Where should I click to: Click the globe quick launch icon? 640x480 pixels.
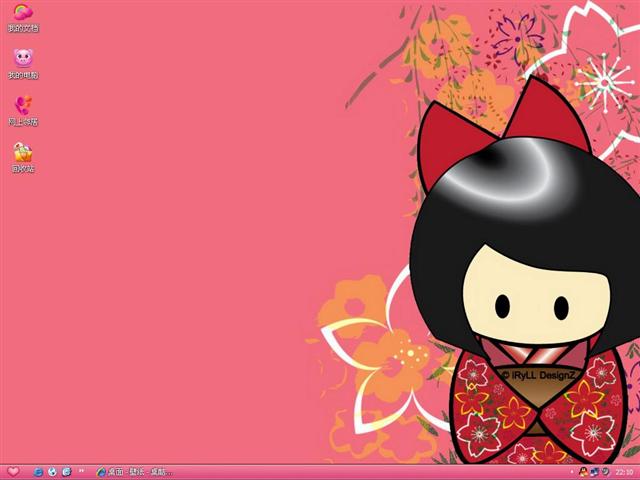coord(52,472)
